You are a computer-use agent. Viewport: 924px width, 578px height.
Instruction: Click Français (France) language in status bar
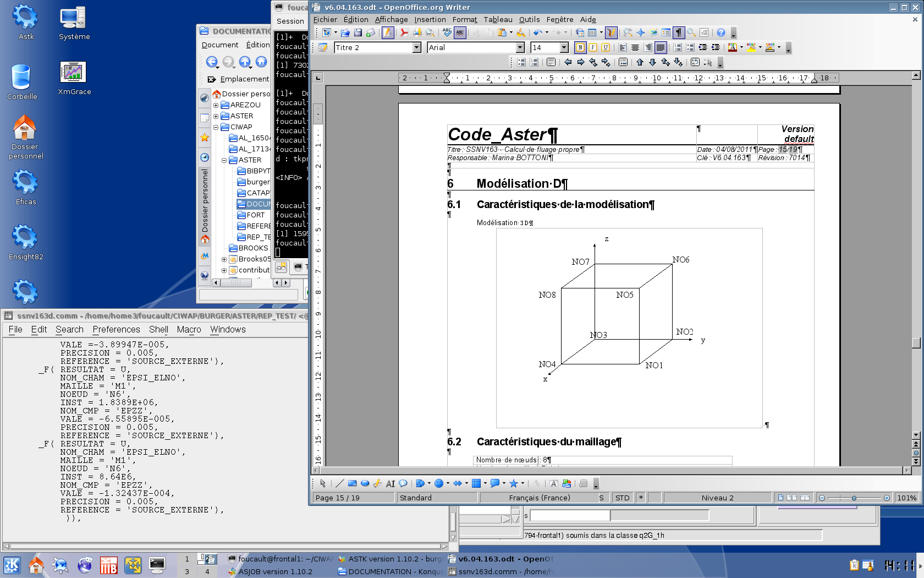click(539, 498)
